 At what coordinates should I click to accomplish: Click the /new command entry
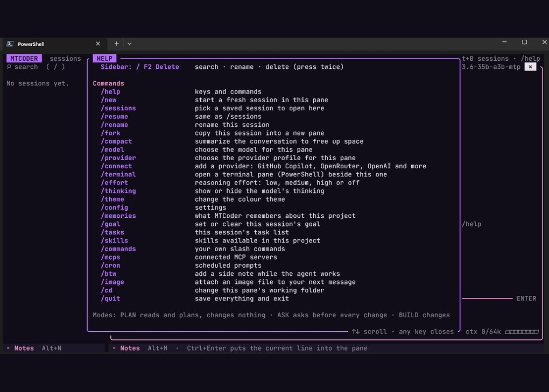point(109,100)
